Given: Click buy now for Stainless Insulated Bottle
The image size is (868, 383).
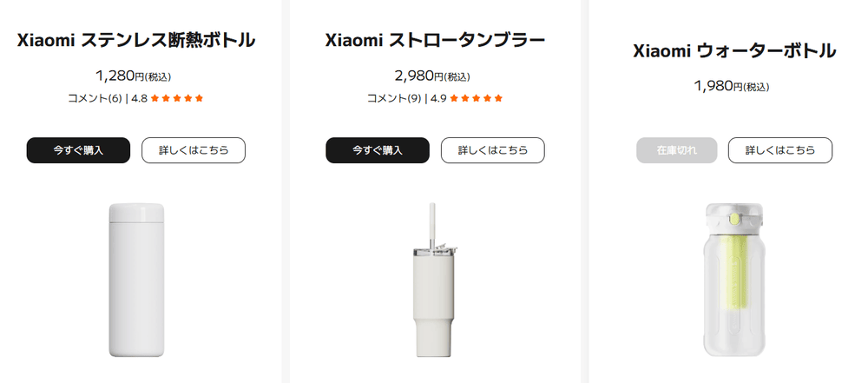Looking at the screenshot, I should tap(78, 150).
